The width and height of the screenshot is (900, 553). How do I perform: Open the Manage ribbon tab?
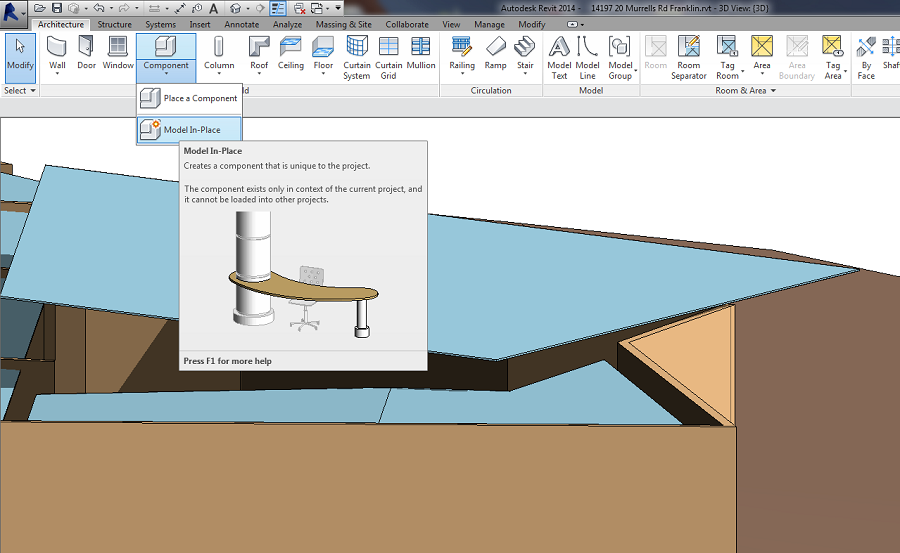coord(489,24)
